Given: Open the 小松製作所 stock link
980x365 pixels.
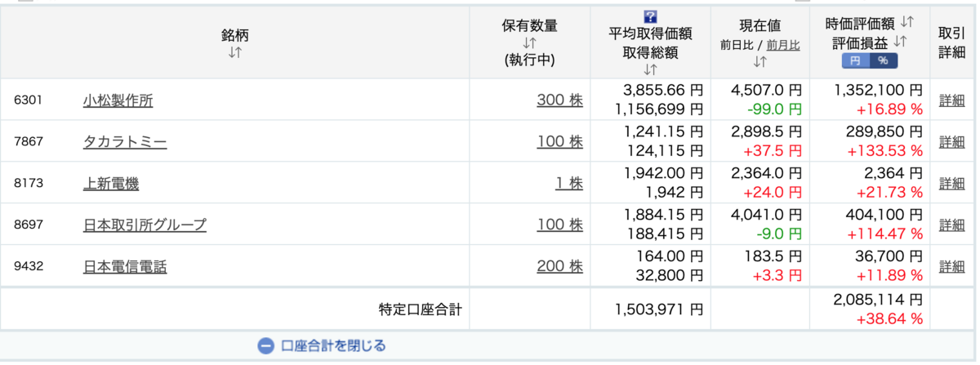Looking at the screenshot, I should [x=118, y=100].
